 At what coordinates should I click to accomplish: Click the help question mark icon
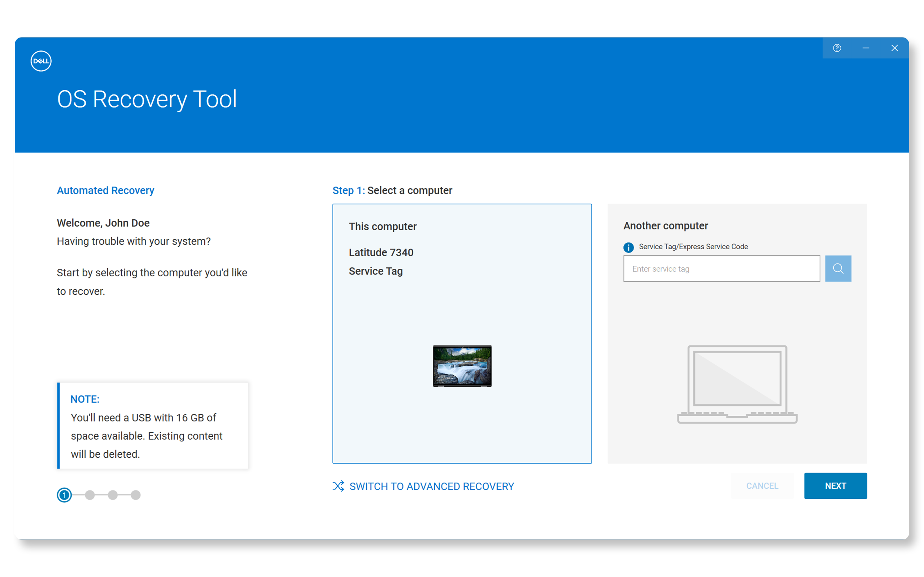837,47
